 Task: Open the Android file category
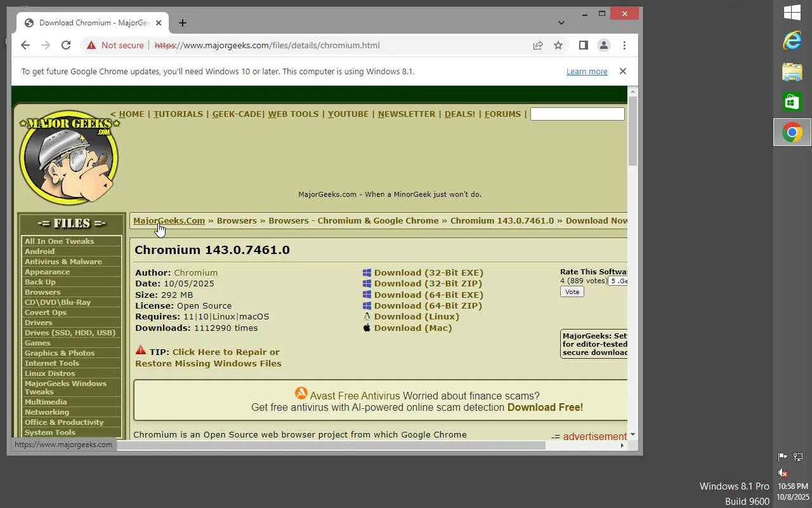coord(39,251)
